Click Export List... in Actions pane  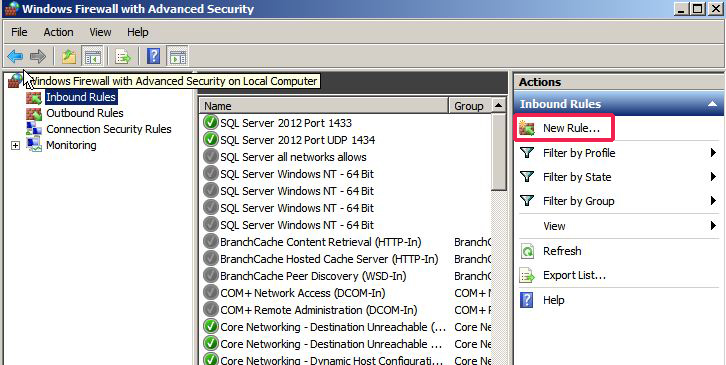point(574,275)
